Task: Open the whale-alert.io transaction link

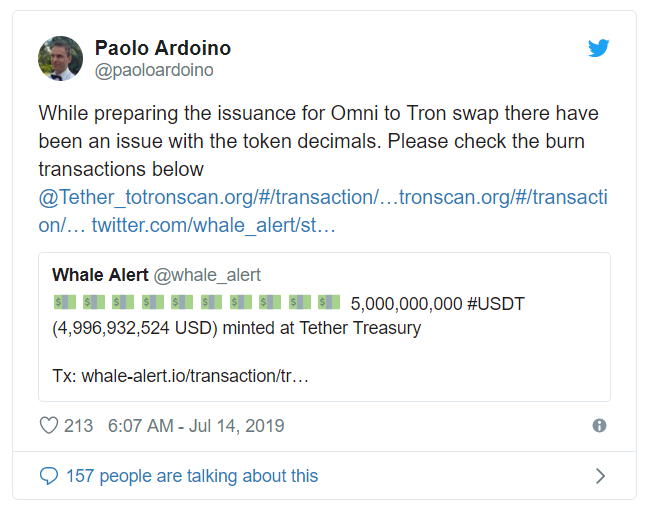Action: point(195,376)
